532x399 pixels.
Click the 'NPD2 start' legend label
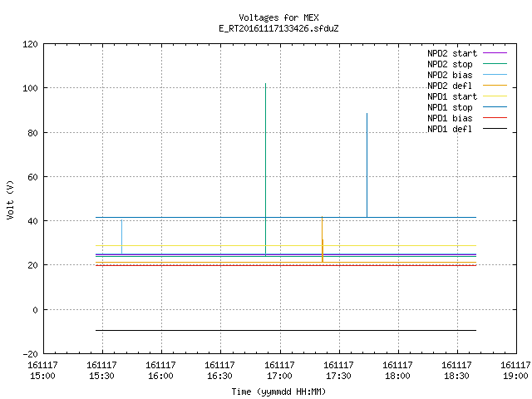pyautogui.click(x=452, y=53)
